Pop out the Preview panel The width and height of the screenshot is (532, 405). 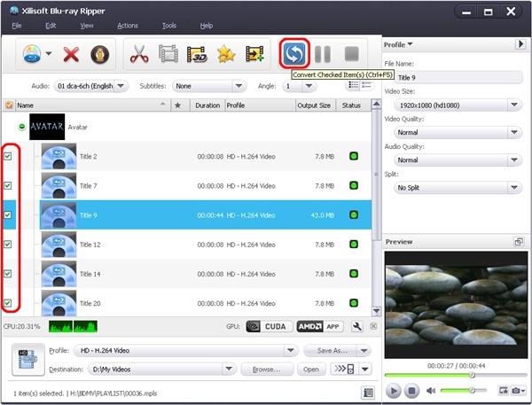tap(518, 242)
